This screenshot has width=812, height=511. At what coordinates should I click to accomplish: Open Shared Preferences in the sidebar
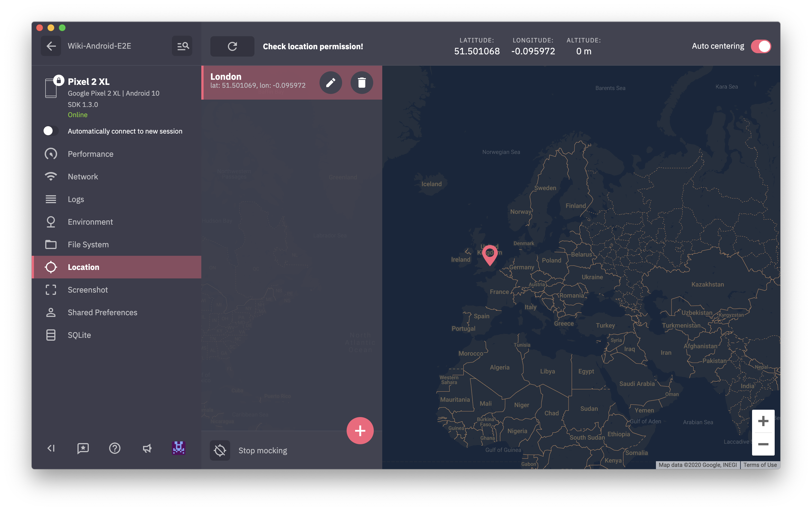[x=102, y=313]
